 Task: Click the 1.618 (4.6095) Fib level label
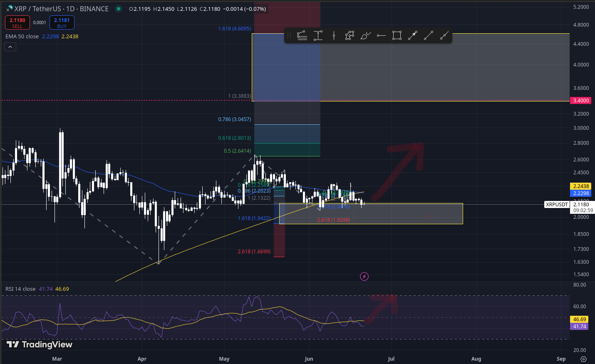(x=235, y=28)
